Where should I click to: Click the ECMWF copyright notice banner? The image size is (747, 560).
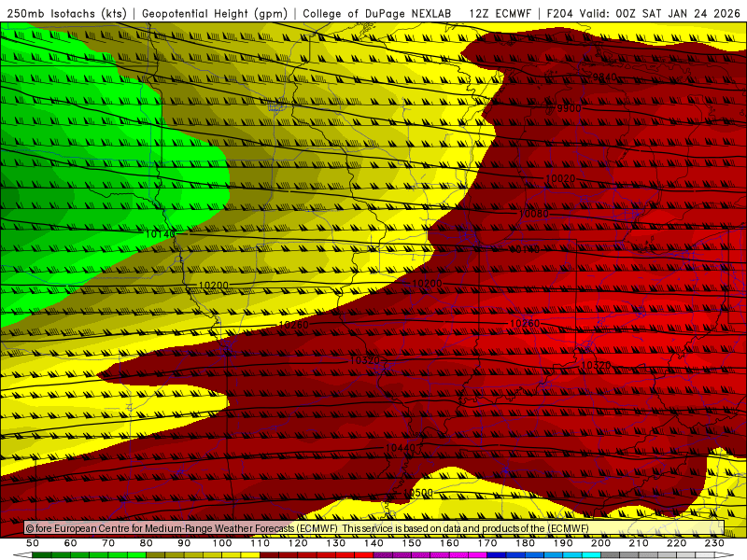pyautogui.click(x=374, y=528)
